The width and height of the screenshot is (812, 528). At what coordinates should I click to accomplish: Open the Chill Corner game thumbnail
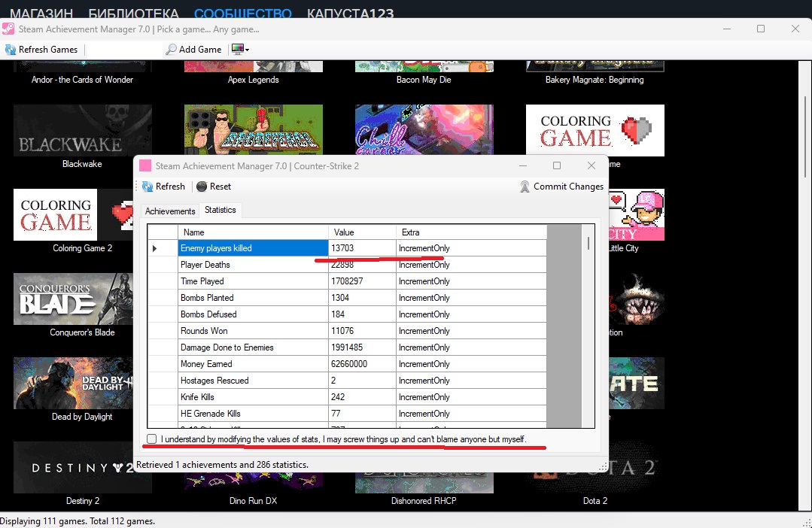click(x=424, y=129)
